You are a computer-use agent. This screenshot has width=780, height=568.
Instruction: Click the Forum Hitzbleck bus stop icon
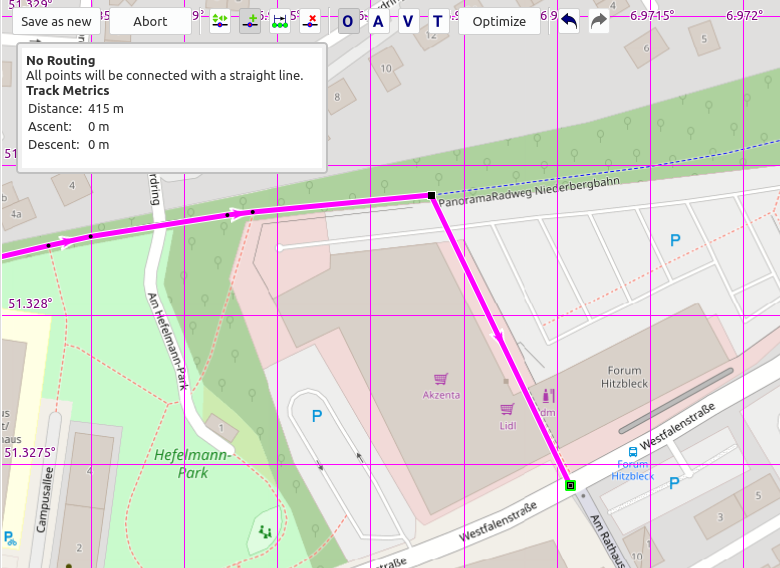click(632, 451)
